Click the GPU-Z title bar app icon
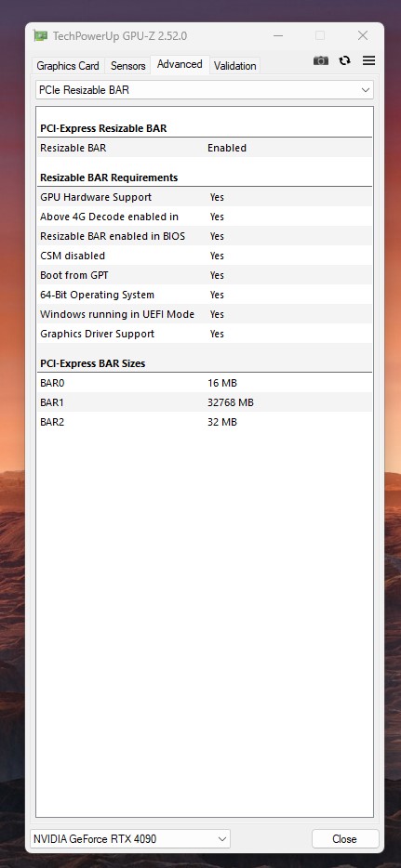The height and width of the screenshot is (868, 401). tap(40, 36)
